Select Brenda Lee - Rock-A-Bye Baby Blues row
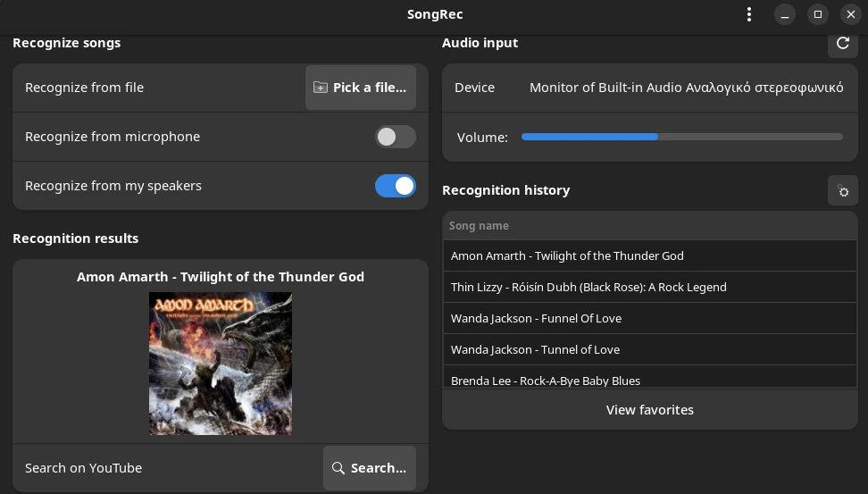Screen dimensions: 868x494 (650, 378)
